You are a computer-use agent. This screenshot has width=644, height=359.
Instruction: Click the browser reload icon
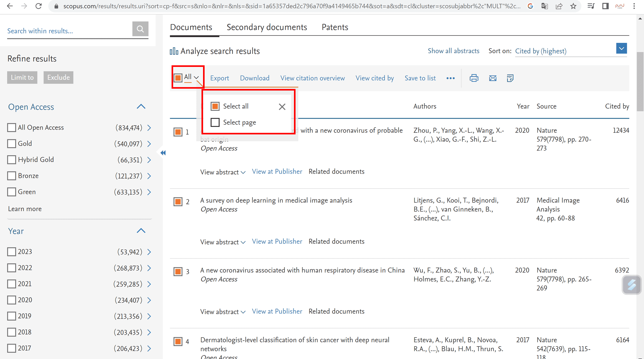[38, 6]
